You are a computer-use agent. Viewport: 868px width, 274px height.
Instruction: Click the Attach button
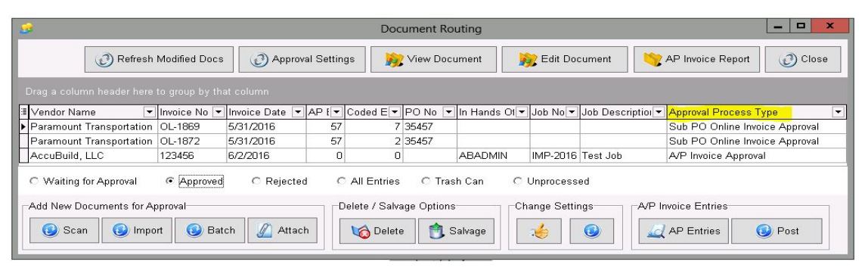282,231
